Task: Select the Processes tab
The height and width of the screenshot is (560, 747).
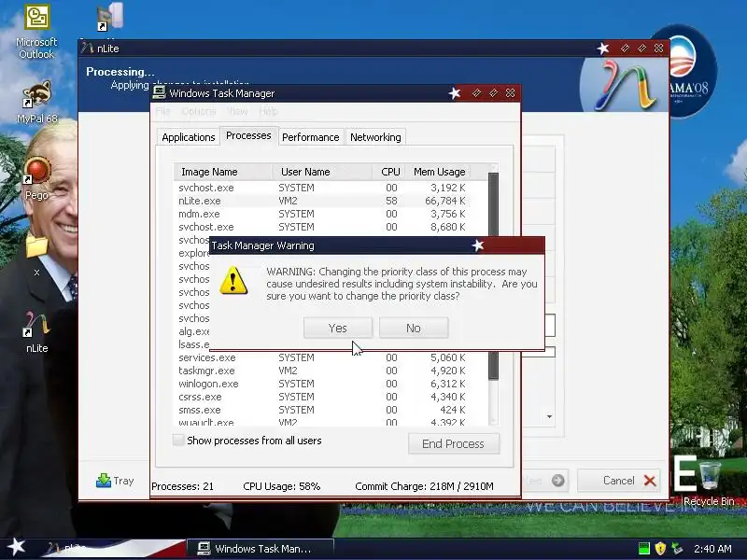Action: [x=248, y=135]
